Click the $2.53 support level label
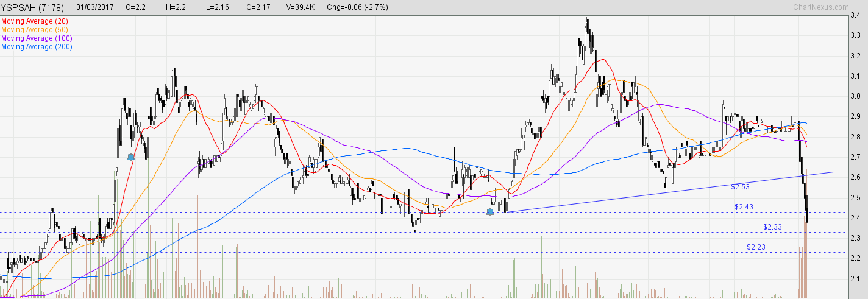Screen dimensions: 868x299 (x=740, y=186)
